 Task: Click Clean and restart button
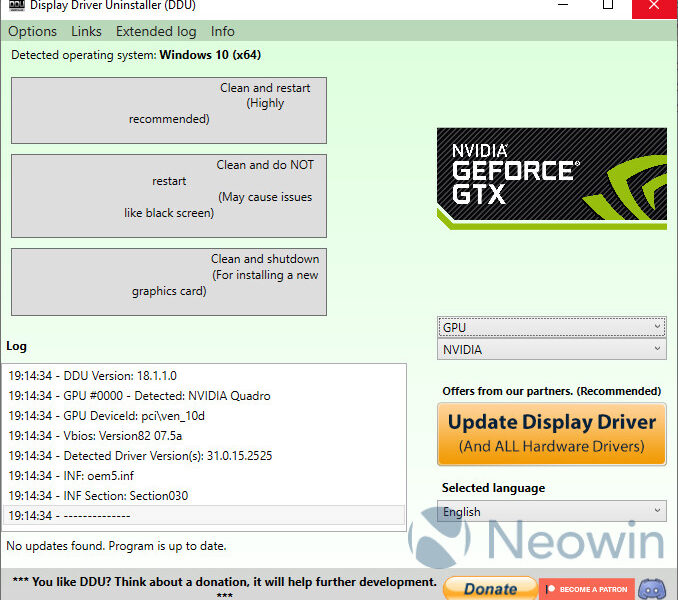click(169, 111)
